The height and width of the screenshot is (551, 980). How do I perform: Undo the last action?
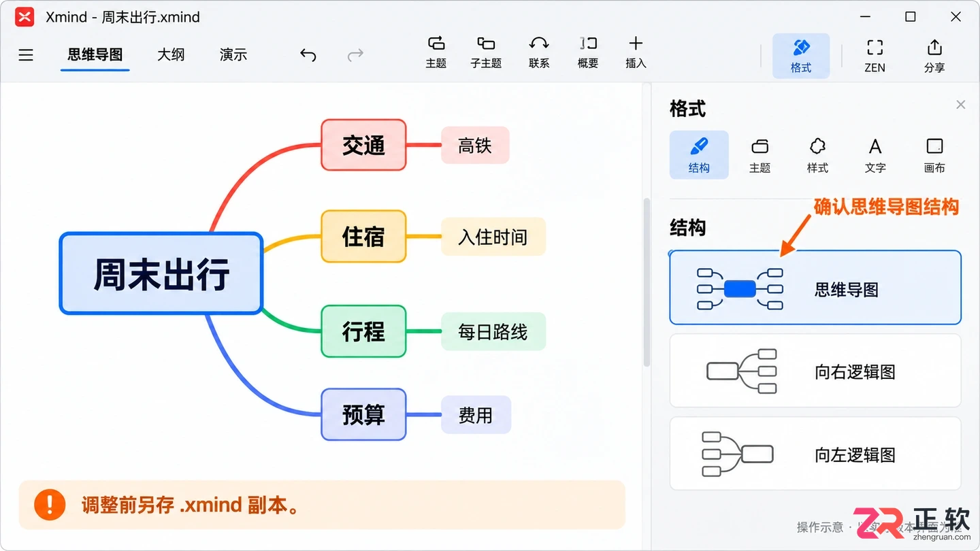tap(308, 55)
